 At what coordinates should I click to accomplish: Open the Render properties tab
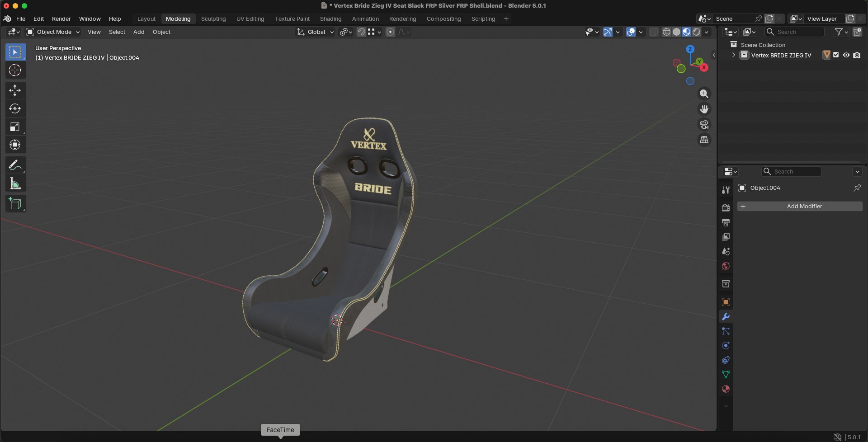(726, 208)
